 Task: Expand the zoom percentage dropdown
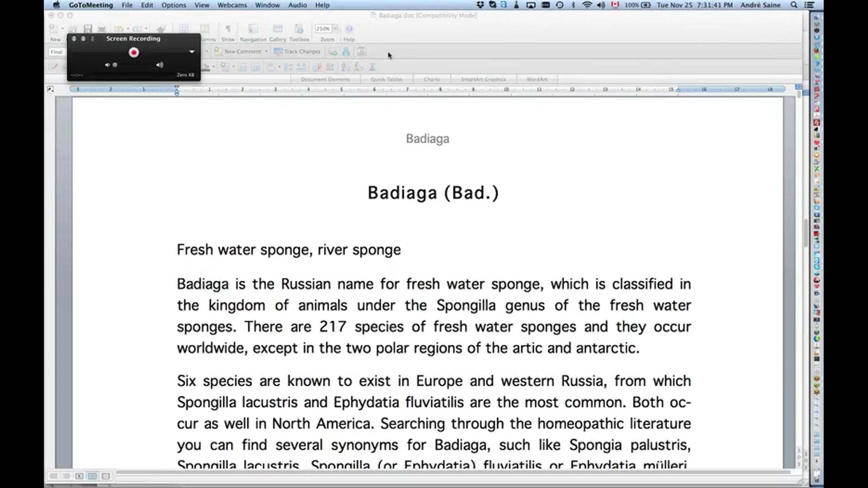(x=335, y=28)
